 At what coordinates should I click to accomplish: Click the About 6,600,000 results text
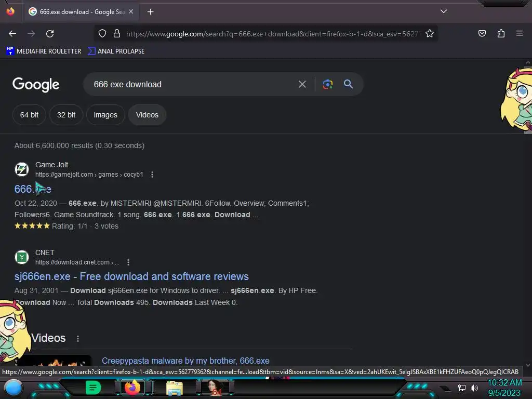click(x=79, y=145)
